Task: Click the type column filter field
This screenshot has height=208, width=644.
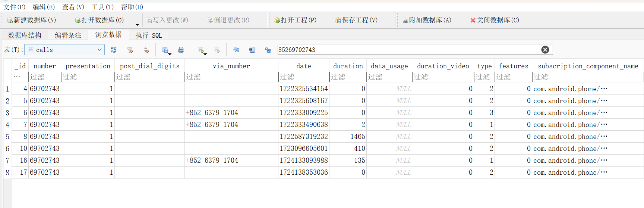Action: point(484,77)
